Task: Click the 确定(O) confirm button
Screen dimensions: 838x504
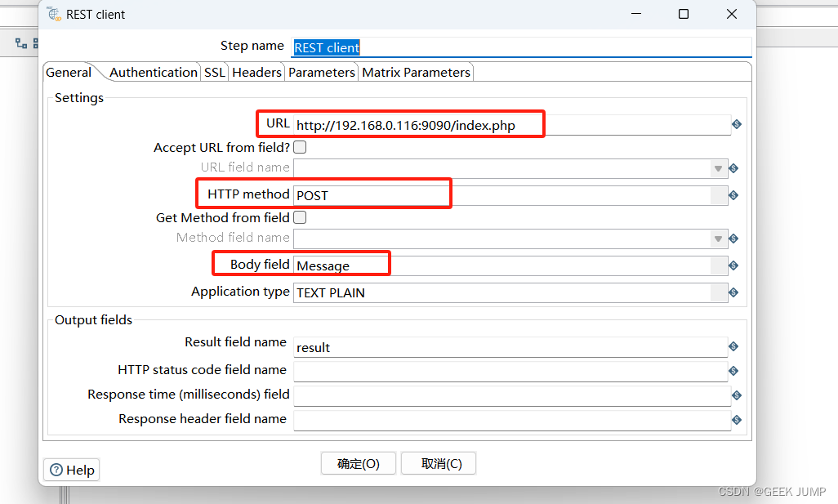Action: (358, 463)
